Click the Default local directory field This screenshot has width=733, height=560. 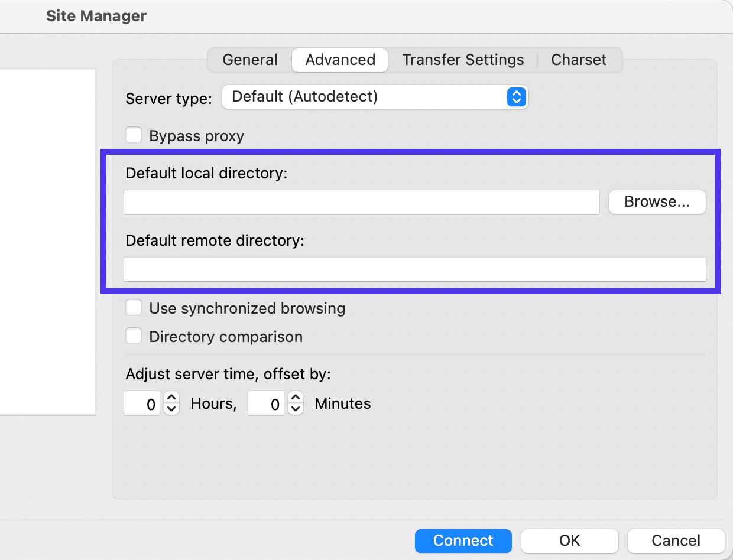(x=362, y=201)
